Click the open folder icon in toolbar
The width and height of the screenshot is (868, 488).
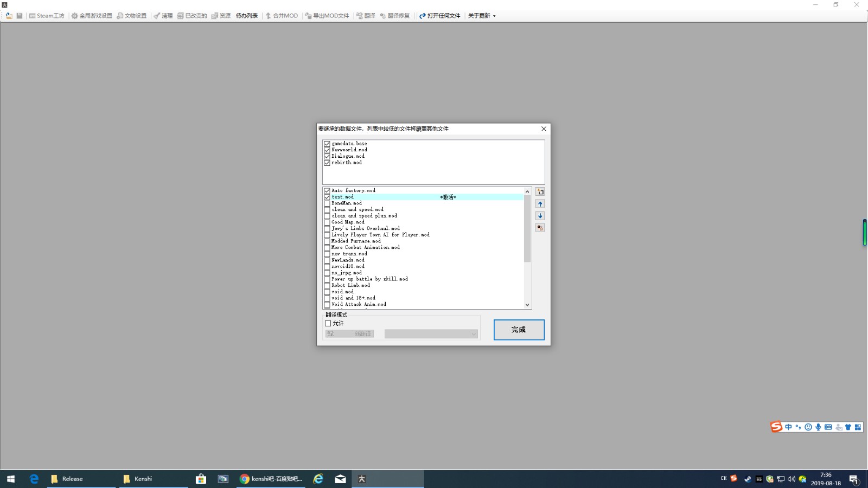(9, 16)
